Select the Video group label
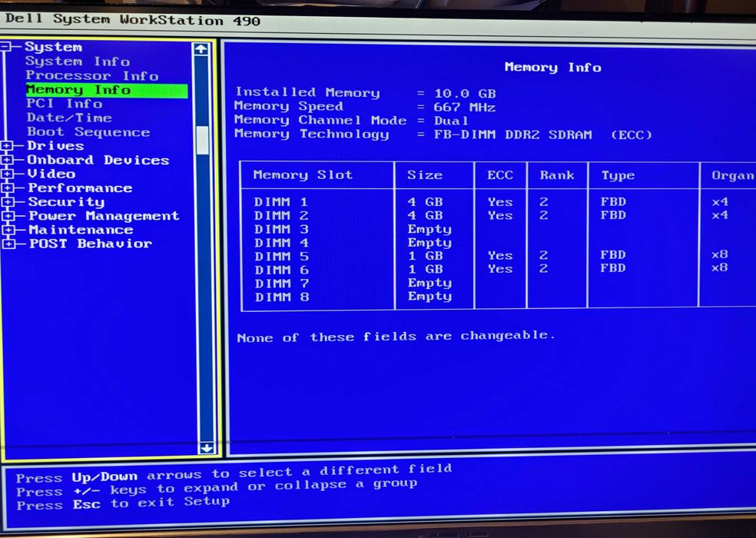The height and width of the screenshot is (538, 756). (51, 174)
